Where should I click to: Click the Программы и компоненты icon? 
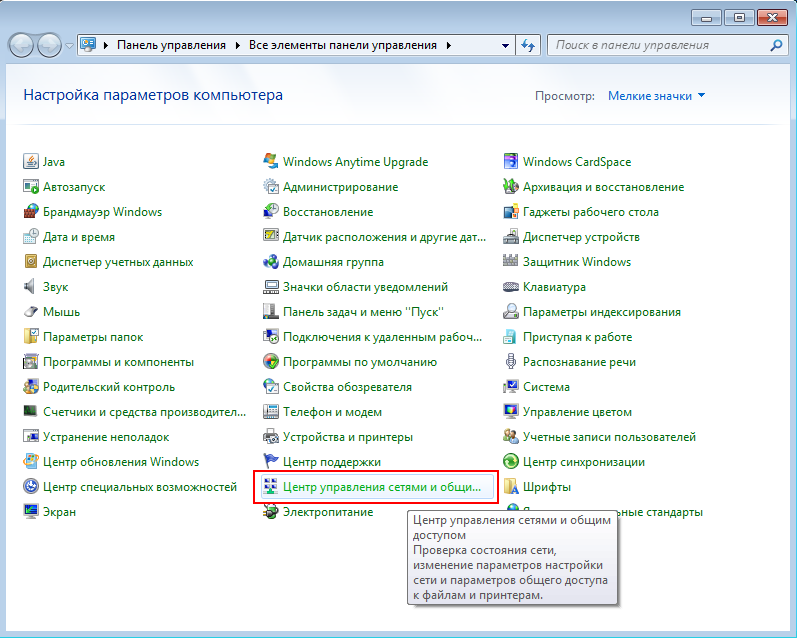click(30, 361)
